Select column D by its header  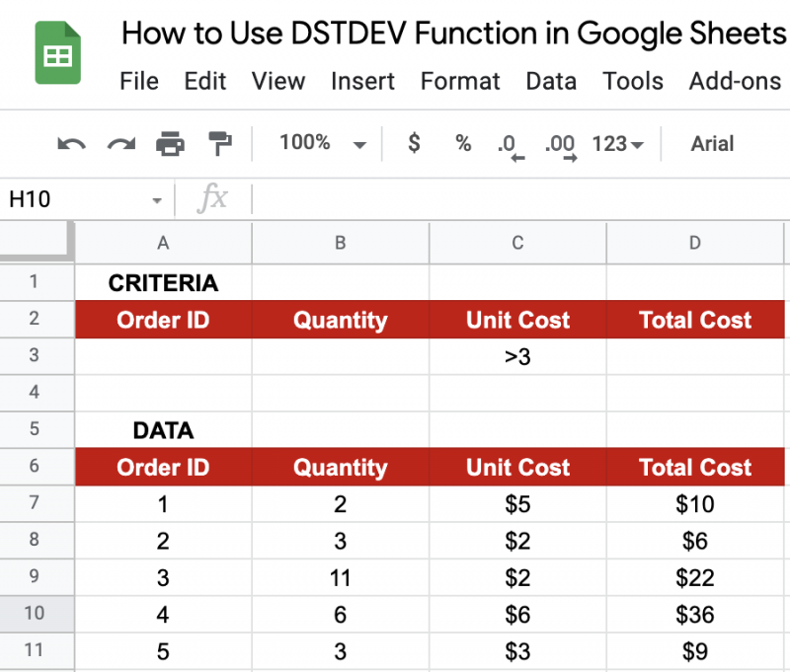click(695, 243)
